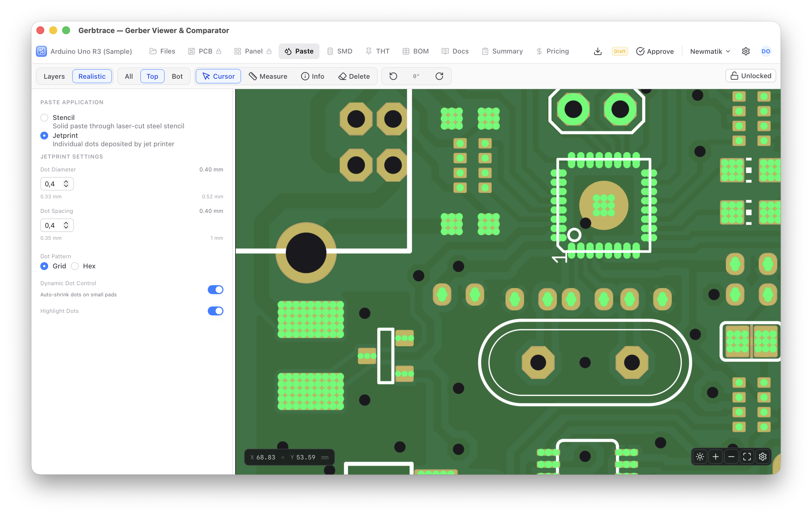Click the Dot Diameter stepper arrows
The width and height of the screenshot is (812, 516).
pos(66,184)
